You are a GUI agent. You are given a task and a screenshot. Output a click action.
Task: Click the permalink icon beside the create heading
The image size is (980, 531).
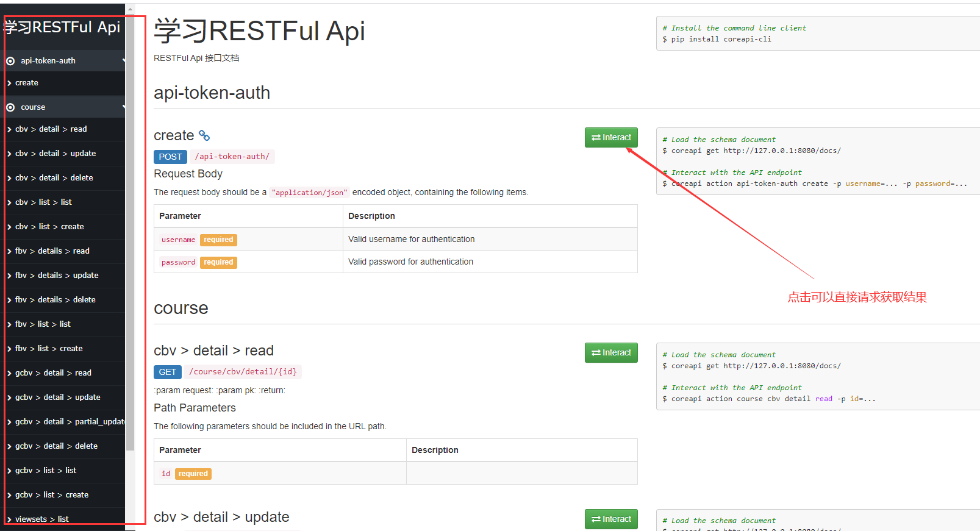point(204,135)
